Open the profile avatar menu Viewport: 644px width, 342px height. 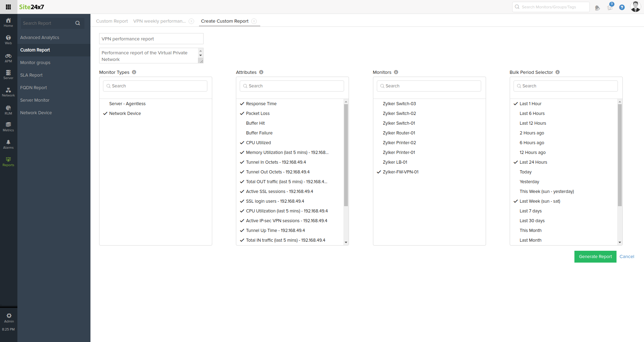(x=635, y=7)
